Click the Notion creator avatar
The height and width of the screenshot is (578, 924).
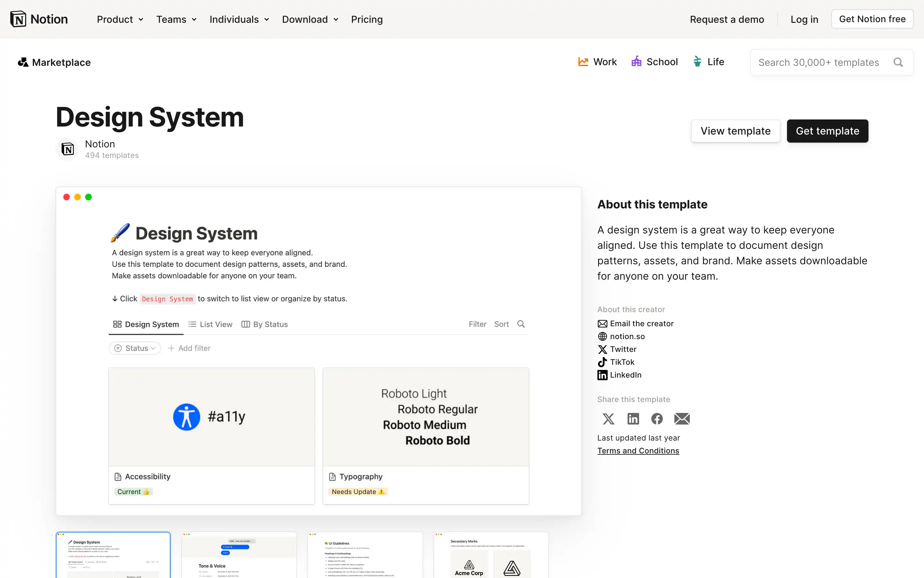[68, 149]
